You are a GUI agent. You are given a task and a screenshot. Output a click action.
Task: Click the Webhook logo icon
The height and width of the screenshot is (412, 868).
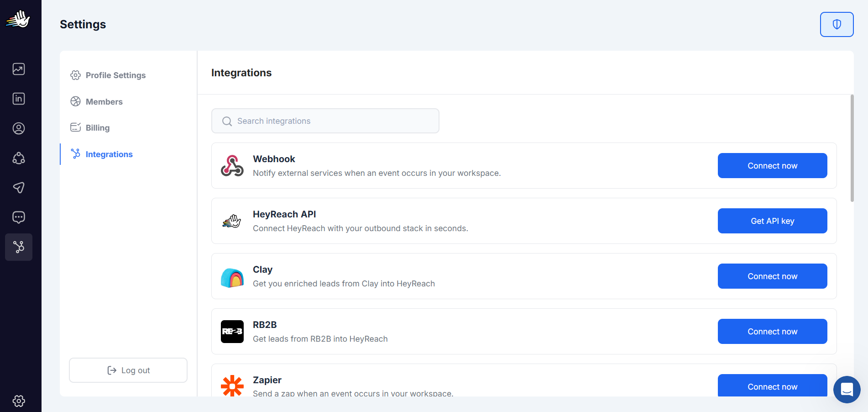pyautogui.click(x=232, y=166)
